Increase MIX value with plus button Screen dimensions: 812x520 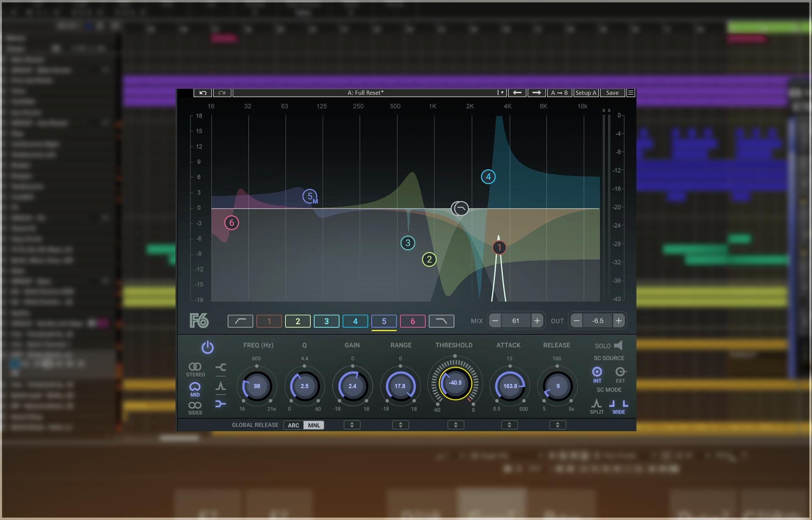(537, 321)
